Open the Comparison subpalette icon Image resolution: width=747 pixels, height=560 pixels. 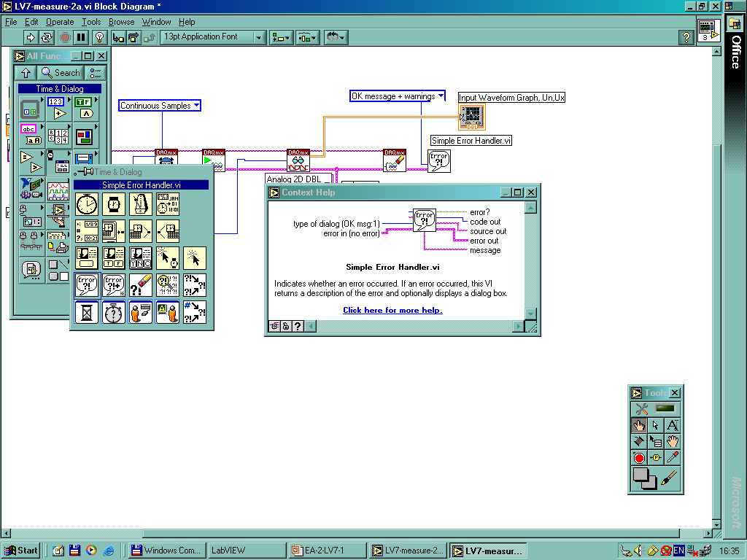tap(31, 162)
